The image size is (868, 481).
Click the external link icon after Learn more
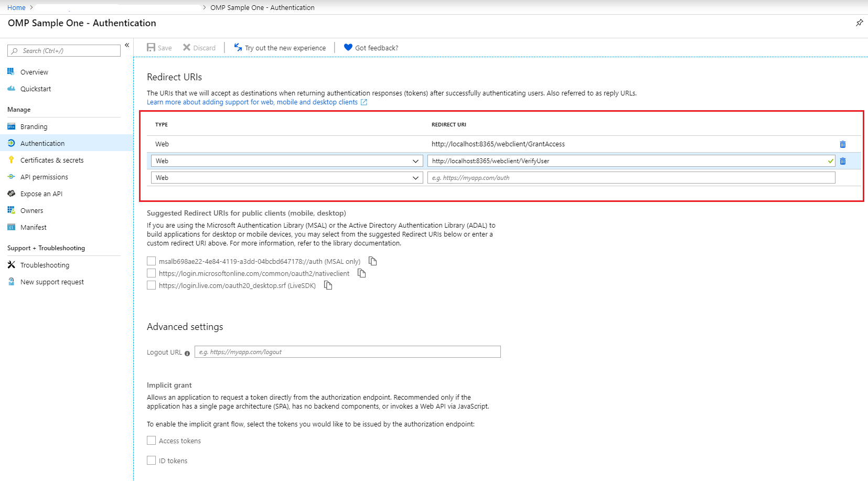(364, 102)
